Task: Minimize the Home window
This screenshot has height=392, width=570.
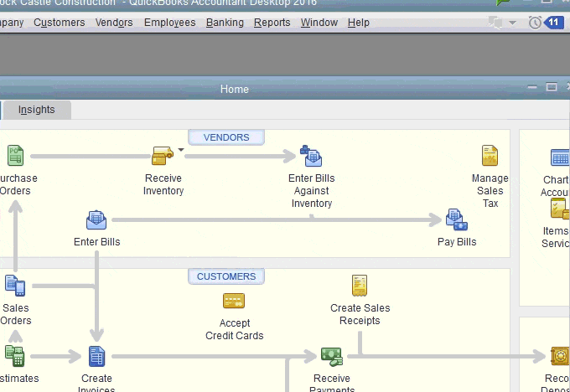Action: pos(532,87)
